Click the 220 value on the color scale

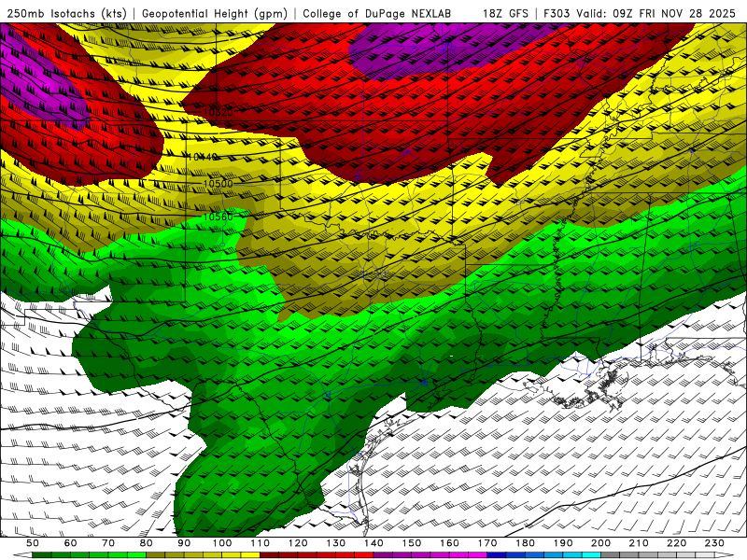[x=677, y=543]
